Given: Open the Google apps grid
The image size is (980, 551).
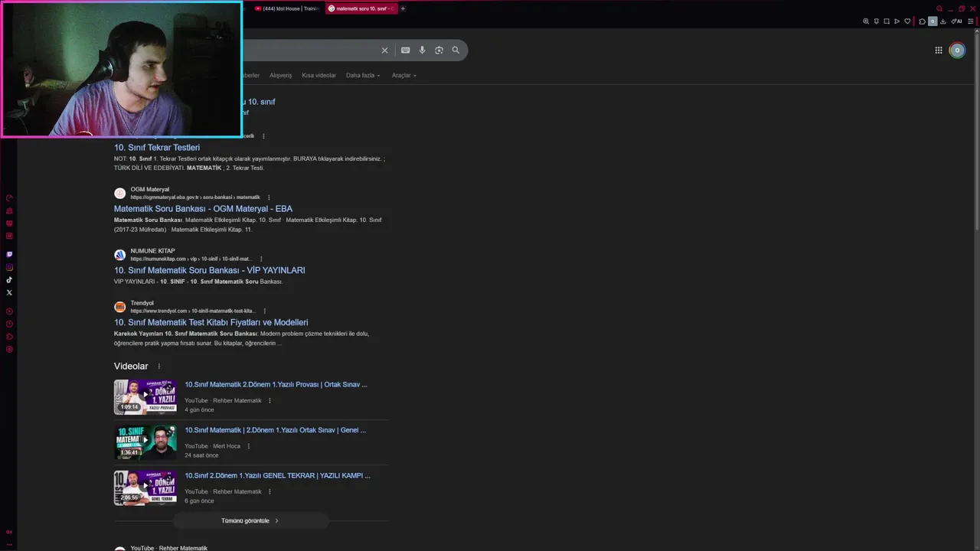Looking at the screenshot, I should [939, 51].
